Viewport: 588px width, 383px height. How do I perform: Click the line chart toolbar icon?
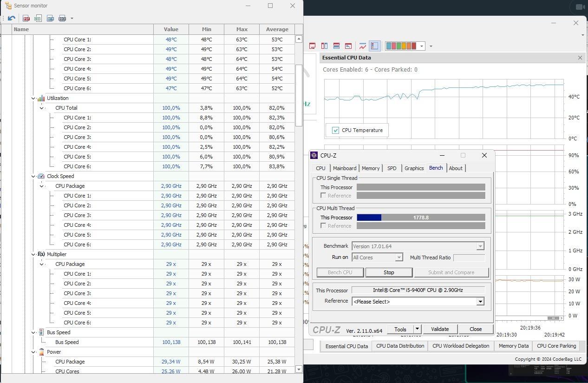[x=362, y=46]
